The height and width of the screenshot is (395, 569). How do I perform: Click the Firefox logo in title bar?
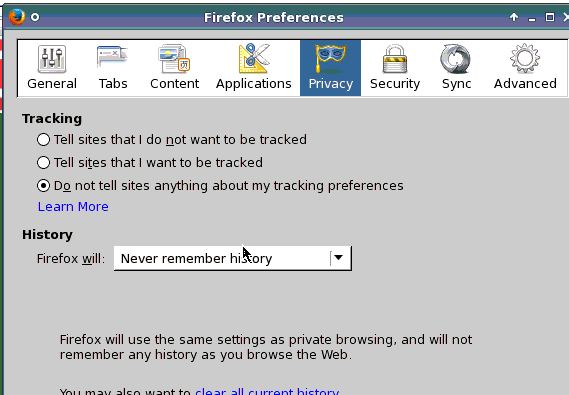click(17, 17)
